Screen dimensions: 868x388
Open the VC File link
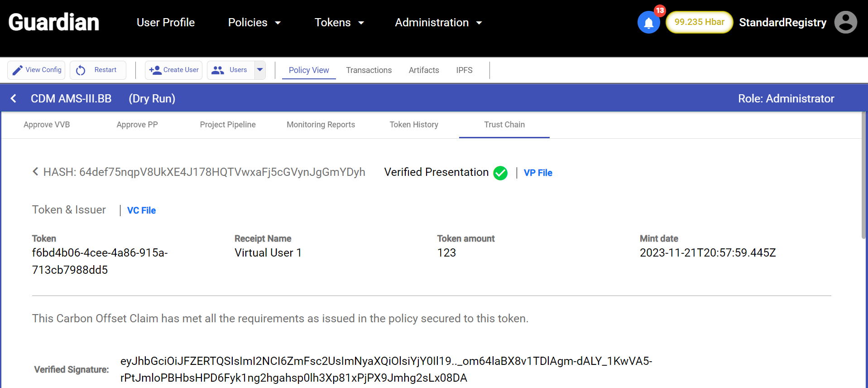141,210
